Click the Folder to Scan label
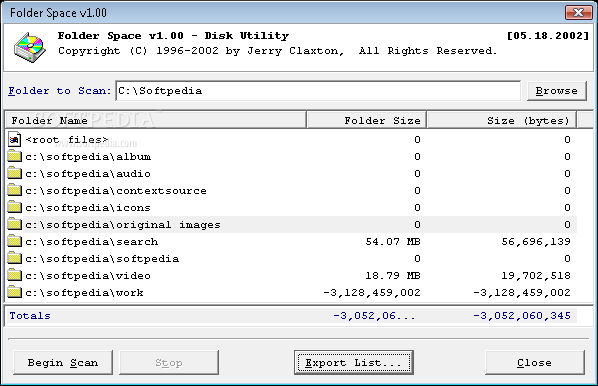Viewport: 598px width, 386px height. point(59,91)
